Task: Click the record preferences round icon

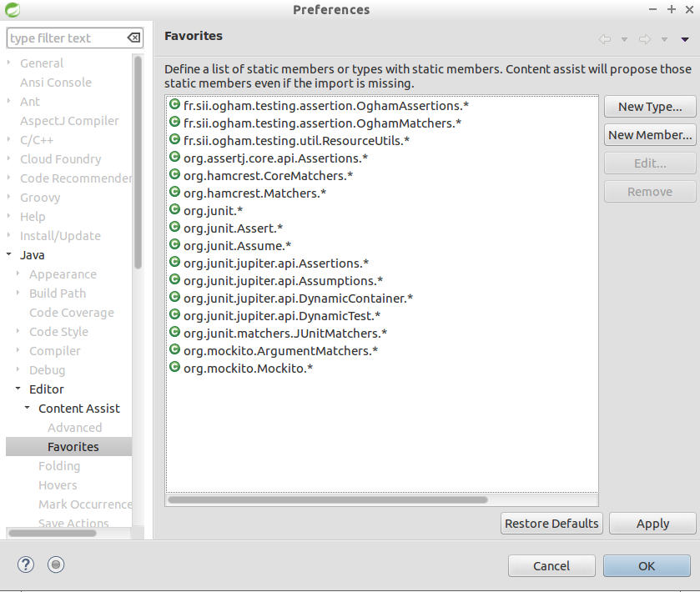Action: pyautogui.click(x=56, y=564)
